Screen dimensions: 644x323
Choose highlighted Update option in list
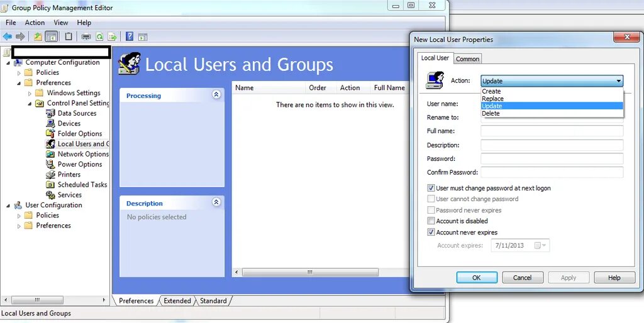point(552,106)
